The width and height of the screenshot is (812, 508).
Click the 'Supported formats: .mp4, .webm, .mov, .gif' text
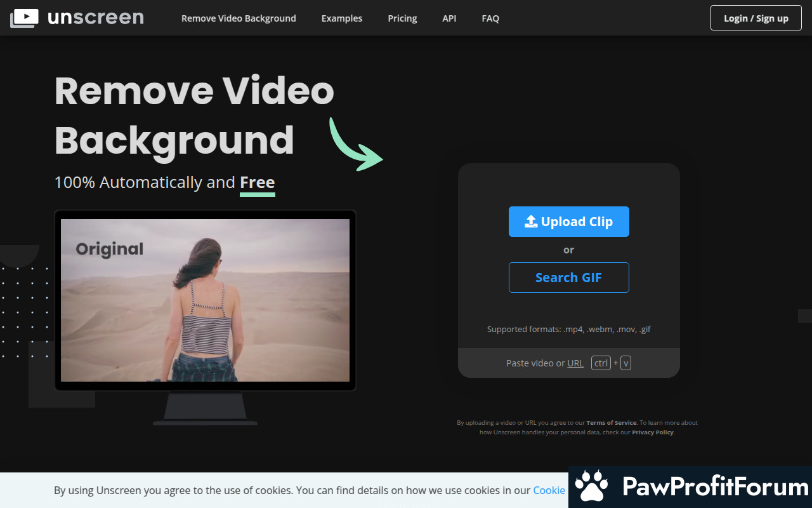(569, 330)
